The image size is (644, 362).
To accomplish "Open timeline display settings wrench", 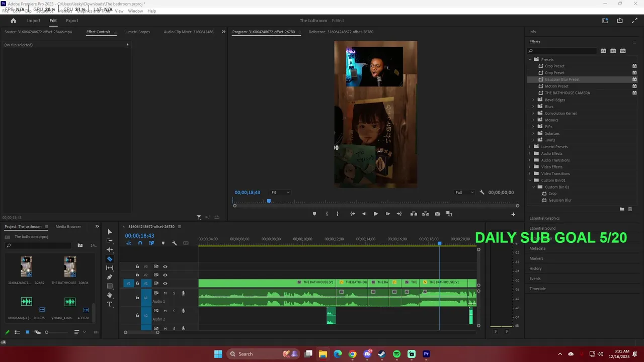I will 175,243.
